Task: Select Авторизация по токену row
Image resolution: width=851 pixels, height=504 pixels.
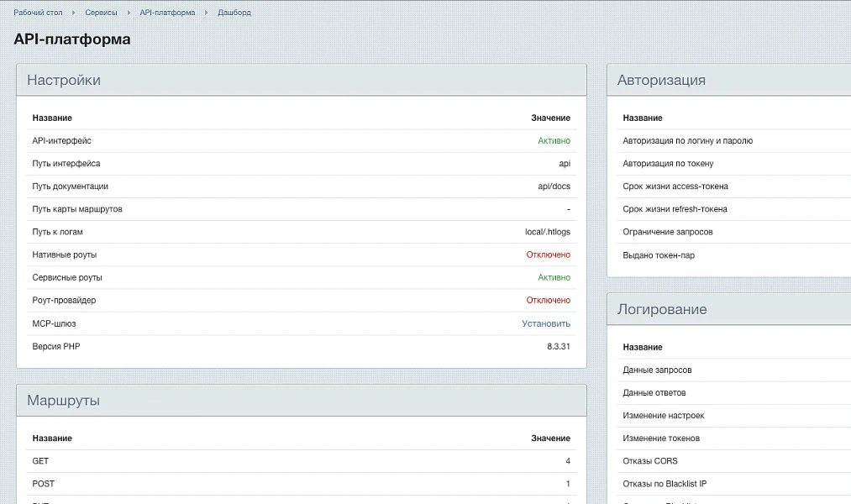Action: (x=733, y=163)
